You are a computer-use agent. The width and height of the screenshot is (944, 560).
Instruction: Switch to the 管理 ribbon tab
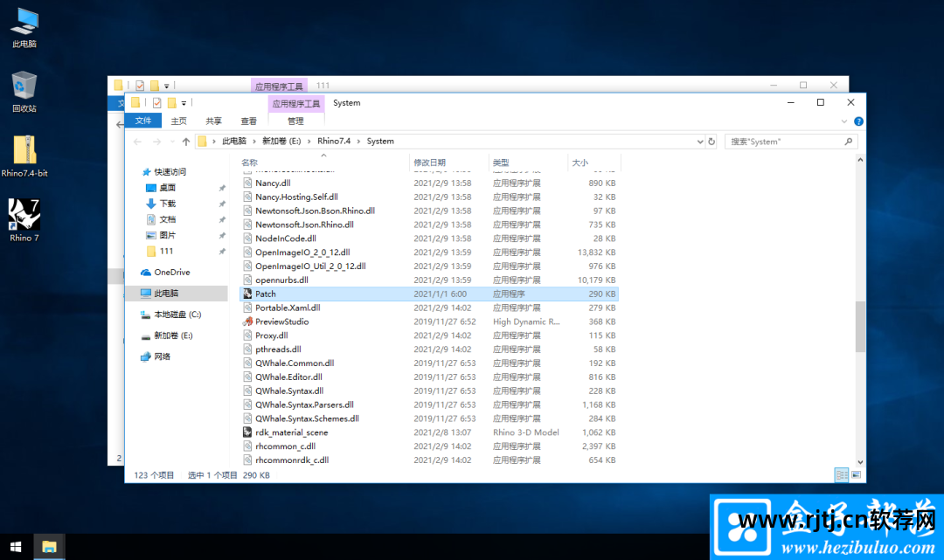295,121
